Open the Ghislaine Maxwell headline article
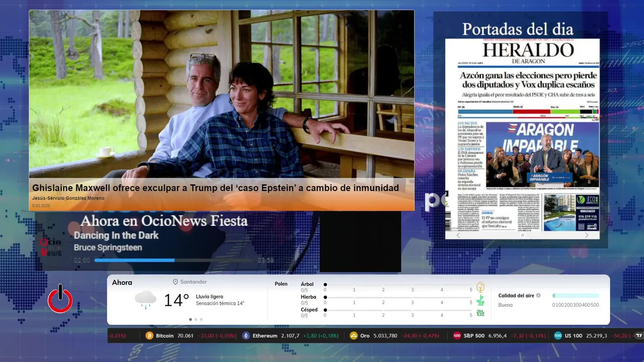 pyautogui.click(x=215, y=188)
